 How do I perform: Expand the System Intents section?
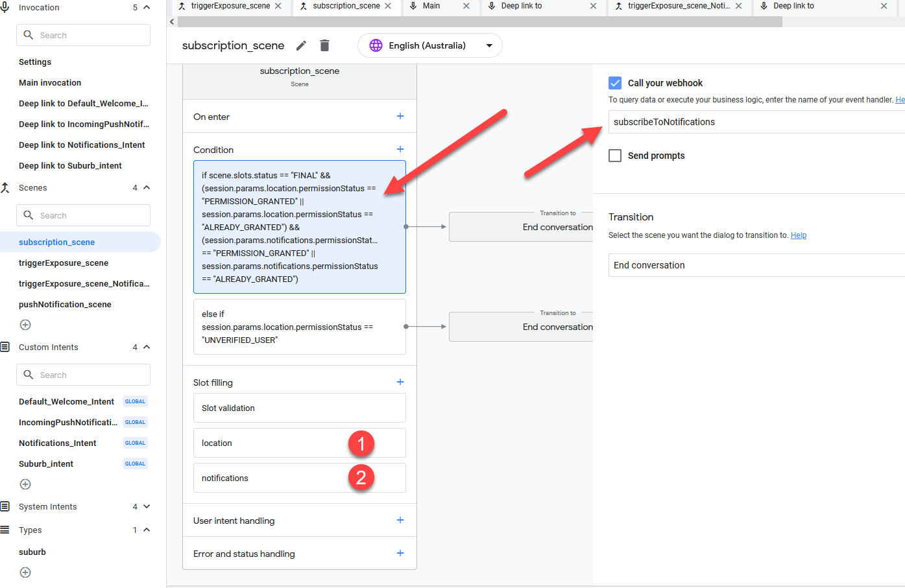pyautogui.click(x=147, y=506)
